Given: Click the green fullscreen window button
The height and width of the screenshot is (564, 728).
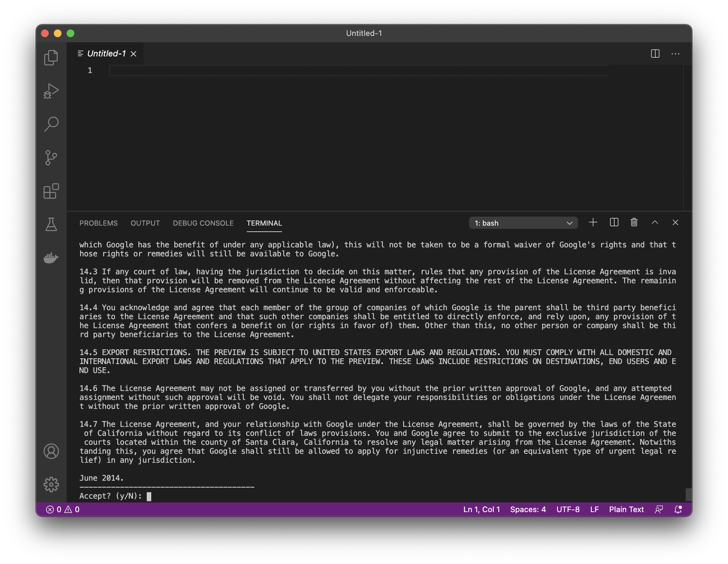Looking at the screenshot, I should tap(70, 33).
